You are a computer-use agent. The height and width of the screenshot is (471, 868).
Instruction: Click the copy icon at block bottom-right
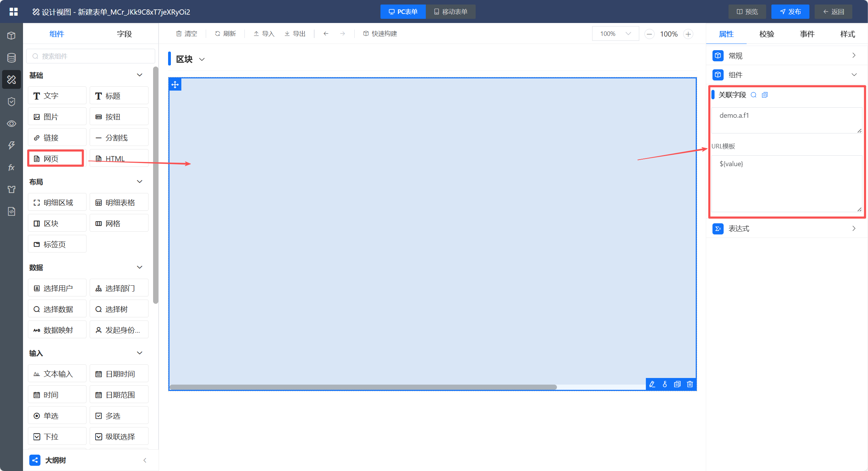pyautogui.click(x=677, y=384)
